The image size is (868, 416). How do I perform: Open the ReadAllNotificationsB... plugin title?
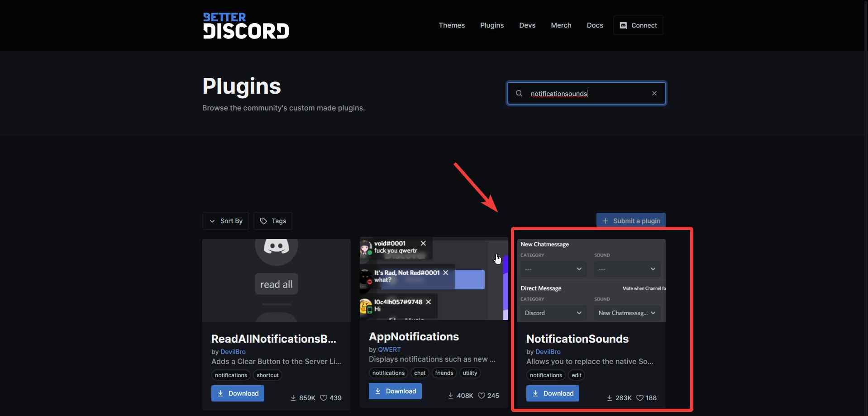(x=274, y=339)
